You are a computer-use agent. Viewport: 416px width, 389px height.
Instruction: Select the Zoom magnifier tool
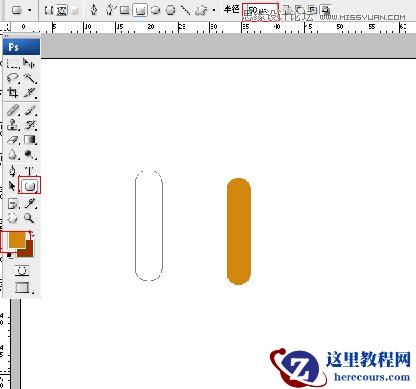(x=29, y=218)
